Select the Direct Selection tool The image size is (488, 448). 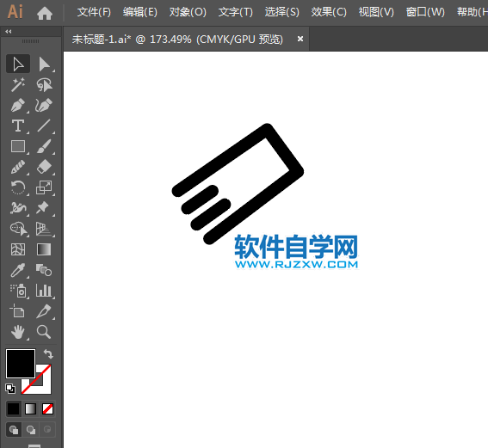[x=44, y=64]
